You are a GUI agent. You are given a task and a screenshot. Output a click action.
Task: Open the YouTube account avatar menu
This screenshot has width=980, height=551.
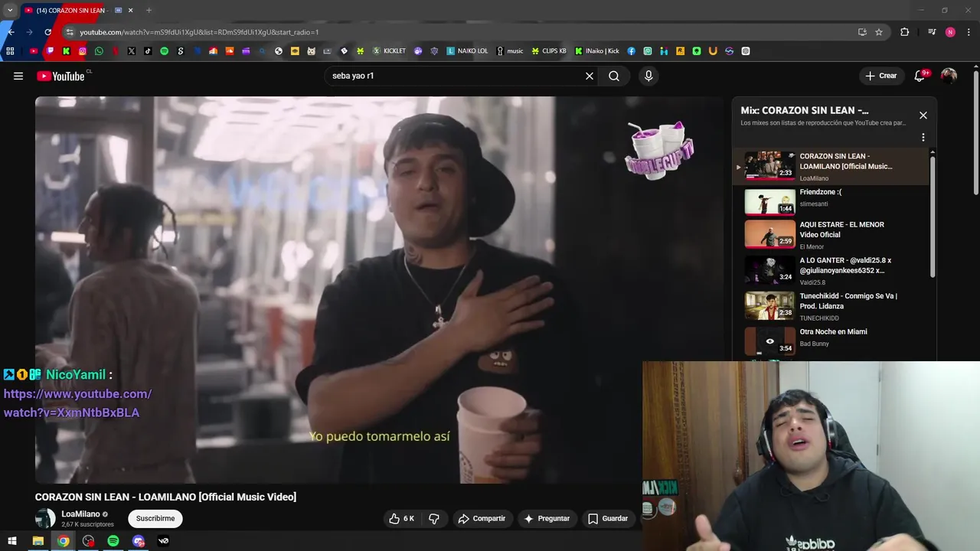click(x=949, y=76)
